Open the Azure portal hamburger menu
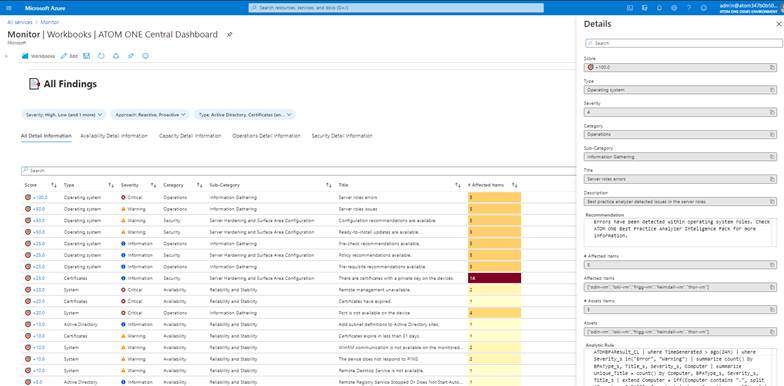The height and width of the screenshot is (386, 784). (8, 8)
